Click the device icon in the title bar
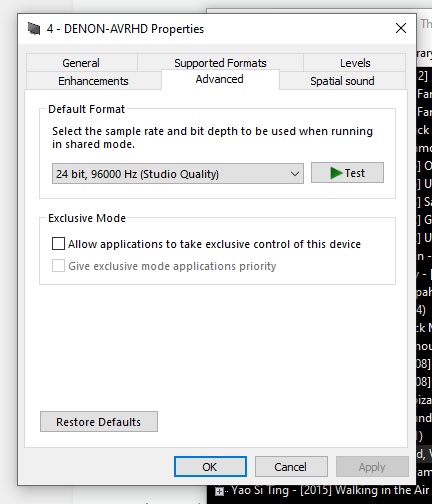 click(34, 29)
